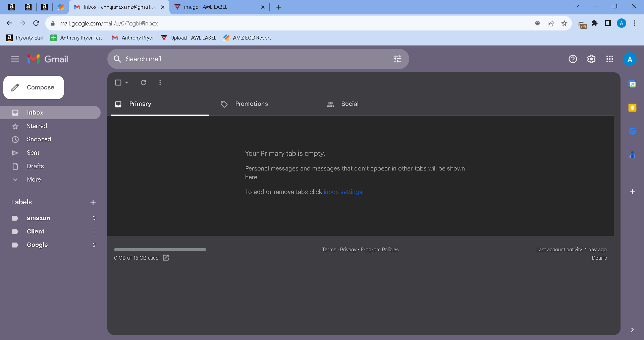Click the search magnifier icon

pos(117,59)
